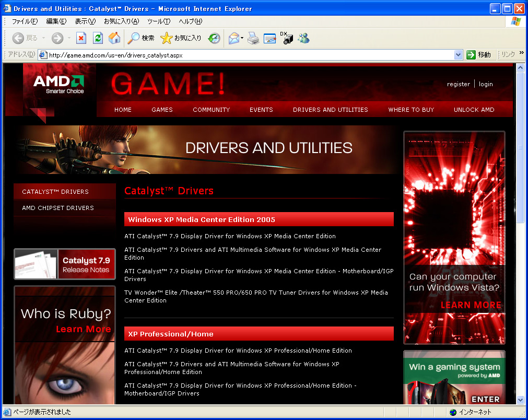Open the address bar URL dropdown

[458, 55]
